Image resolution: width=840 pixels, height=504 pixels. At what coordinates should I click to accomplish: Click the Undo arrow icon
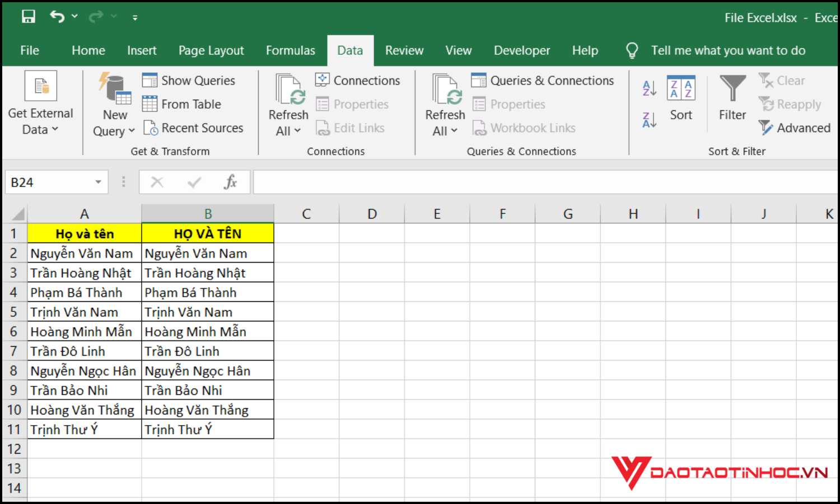point(57,17)
